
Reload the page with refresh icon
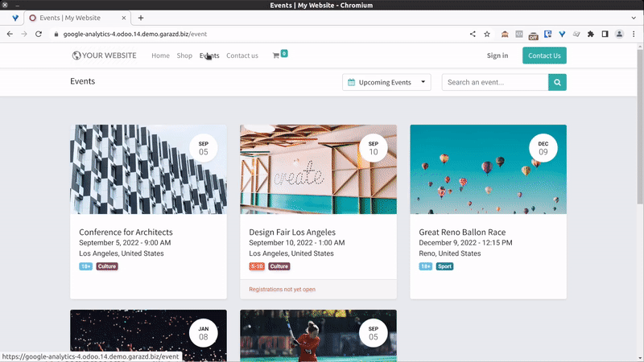point(39,34)
